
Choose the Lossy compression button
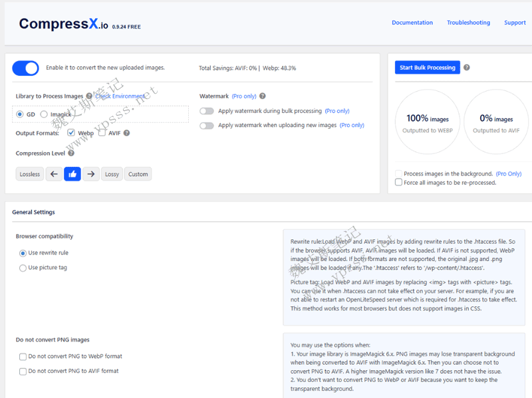(x=112, y=174)
